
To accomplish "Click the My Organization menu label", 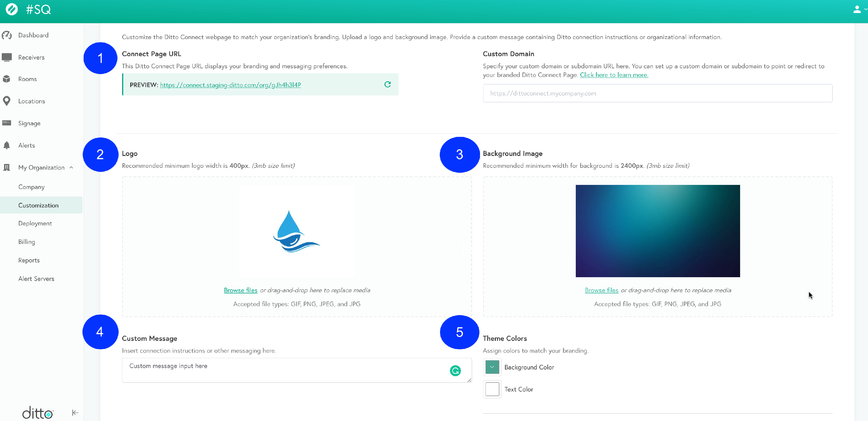I will (41, 168).
